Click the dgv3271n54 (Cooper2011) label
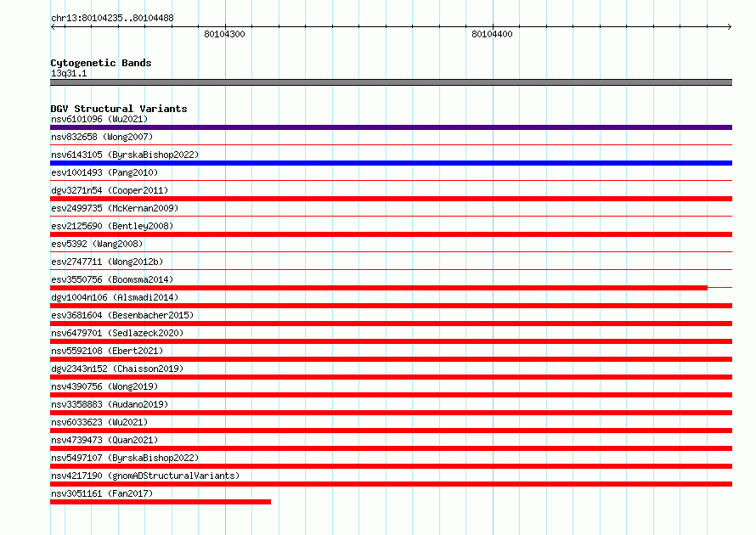The image size is (756, 535). pyautogui.click(x=110, y=190)
